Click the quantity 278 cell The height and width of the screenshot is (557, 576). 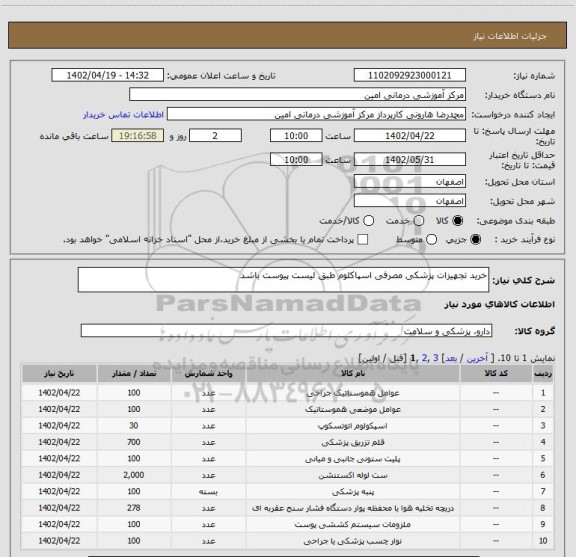(x=134, y=508)
